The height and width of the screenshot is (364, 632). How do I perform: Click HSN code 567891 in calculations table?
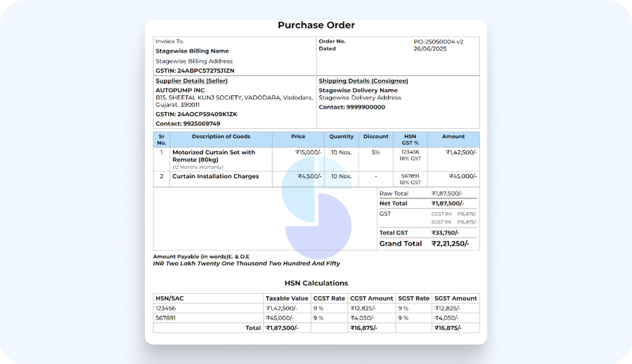pos(166,318)
